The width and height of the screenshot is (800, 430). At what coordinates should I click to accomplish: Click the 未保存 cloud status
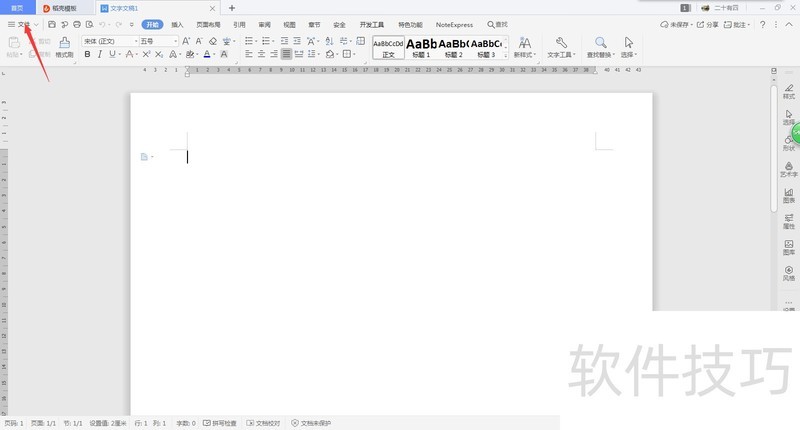(676, 24)
